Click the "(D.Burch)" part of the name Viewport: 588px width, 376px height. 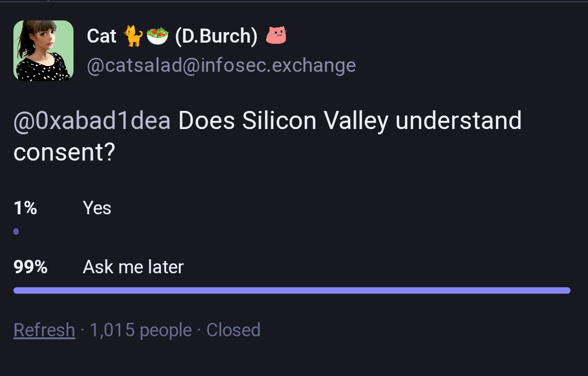pyautogui.click(x=216, y=37)
